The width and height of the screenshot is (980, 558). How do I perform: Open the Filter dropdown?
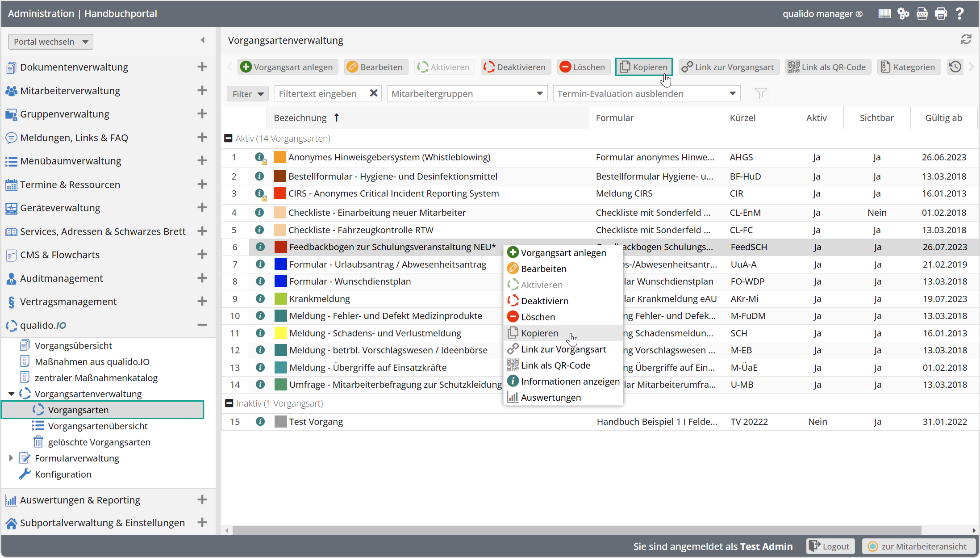pos(247,94)
